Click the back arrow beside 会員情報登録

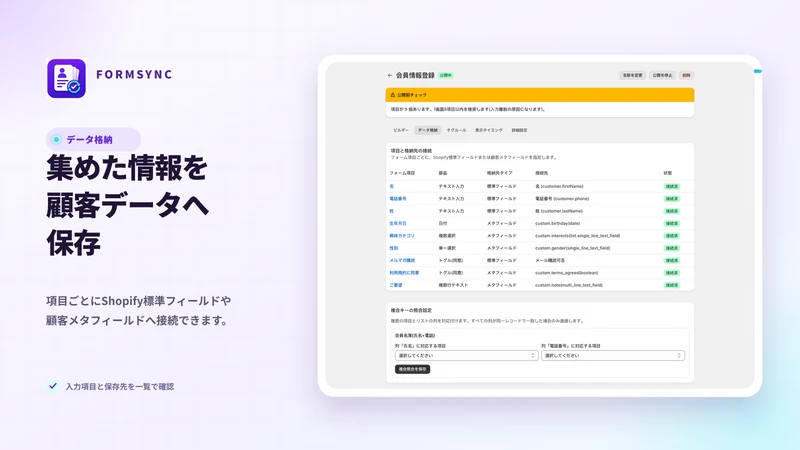coord(390,76)
